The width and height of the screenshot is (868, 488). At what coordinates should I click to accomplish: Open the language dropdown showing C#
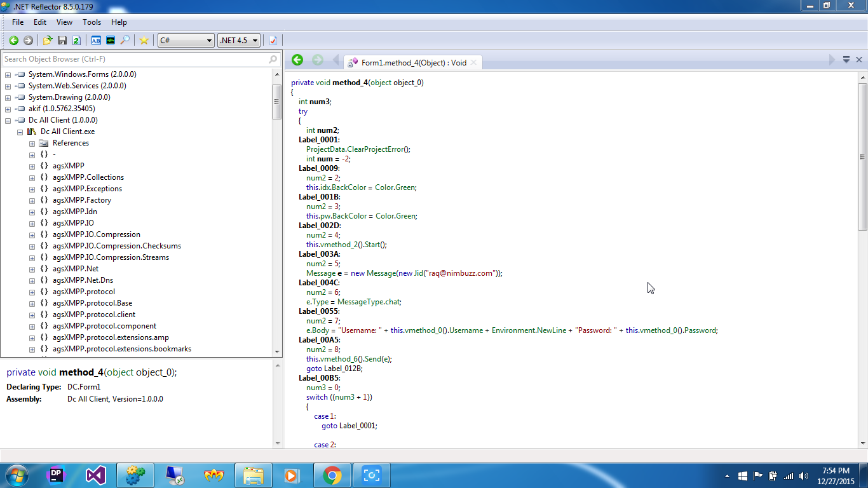186,40
